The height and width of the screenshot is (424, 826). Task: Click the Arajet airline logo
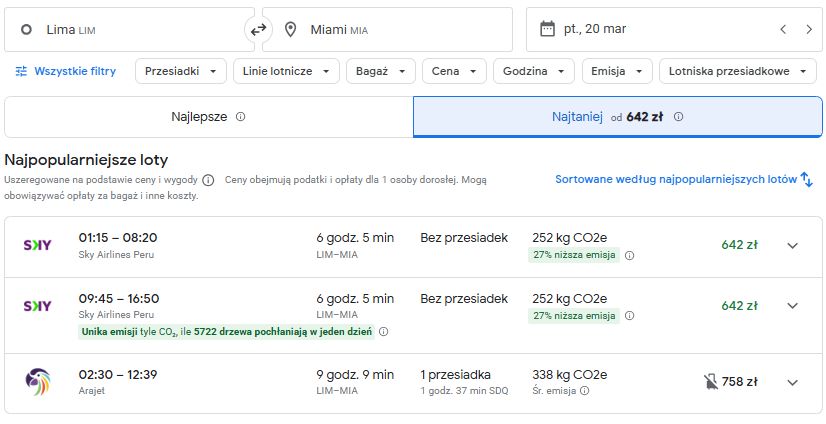[x=37, y=382]
